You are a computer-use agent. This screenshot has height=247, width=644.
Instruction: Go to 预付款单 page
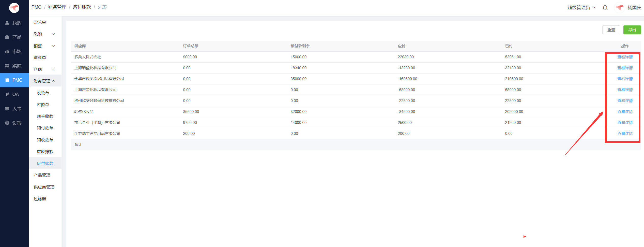[45, 128]
